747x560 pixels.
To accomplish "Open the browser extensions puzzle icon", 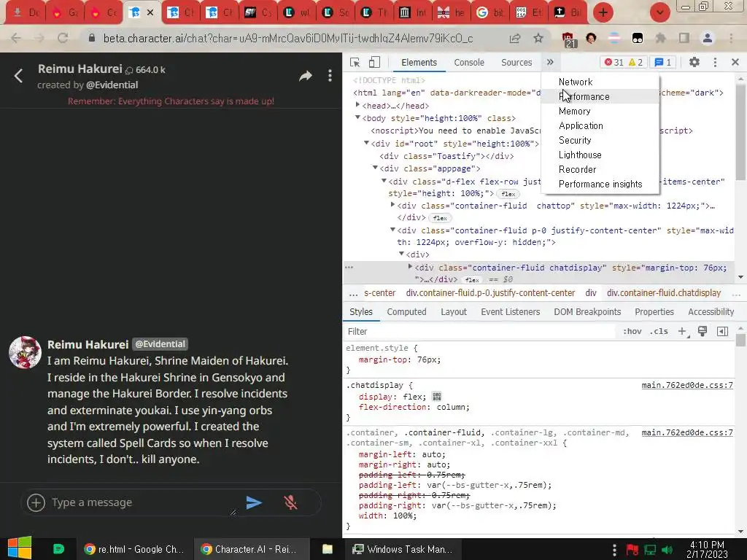I will [660, 38].
